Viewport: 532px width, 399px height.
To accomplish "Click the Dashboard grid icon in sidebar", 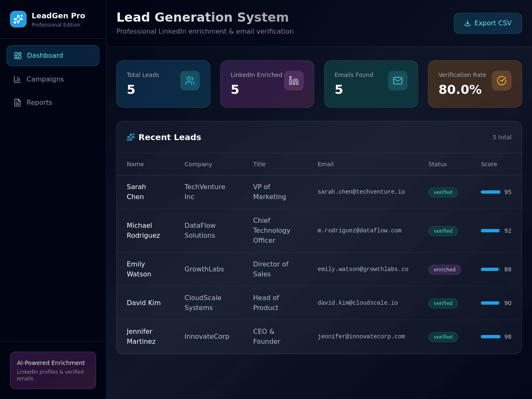I will (x=18, y=56).
